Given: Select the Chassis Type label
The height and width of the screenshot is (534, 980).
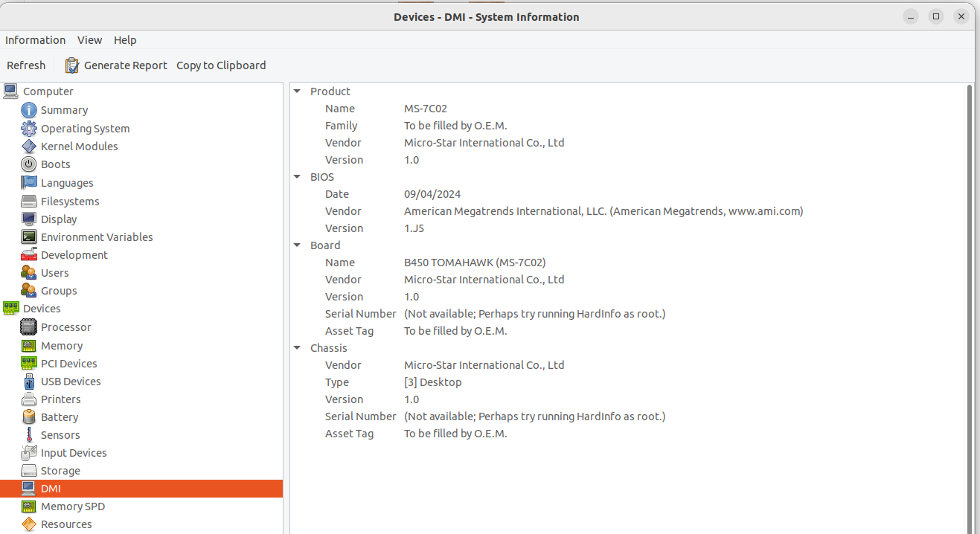Looking at the screenshot, I should [337, 382].
